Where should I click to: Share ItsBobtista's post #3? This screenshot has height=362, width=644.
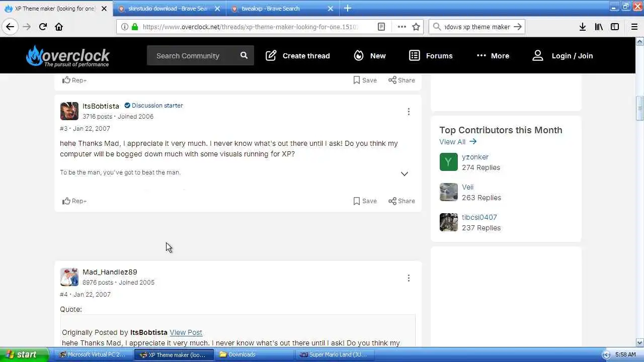(401, 201)
